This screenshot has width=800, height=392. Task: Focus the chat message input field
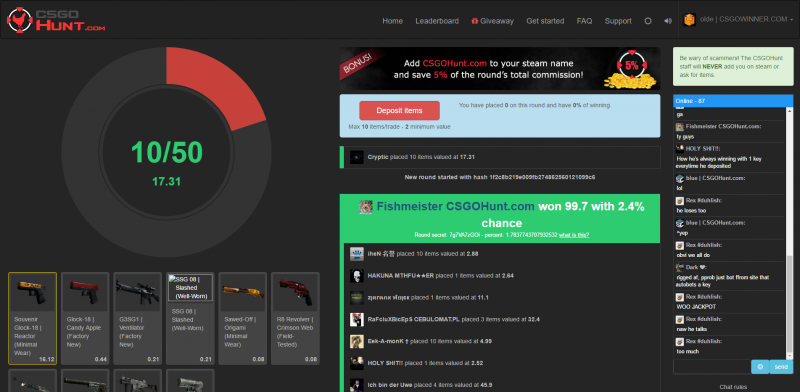[712, 366]
